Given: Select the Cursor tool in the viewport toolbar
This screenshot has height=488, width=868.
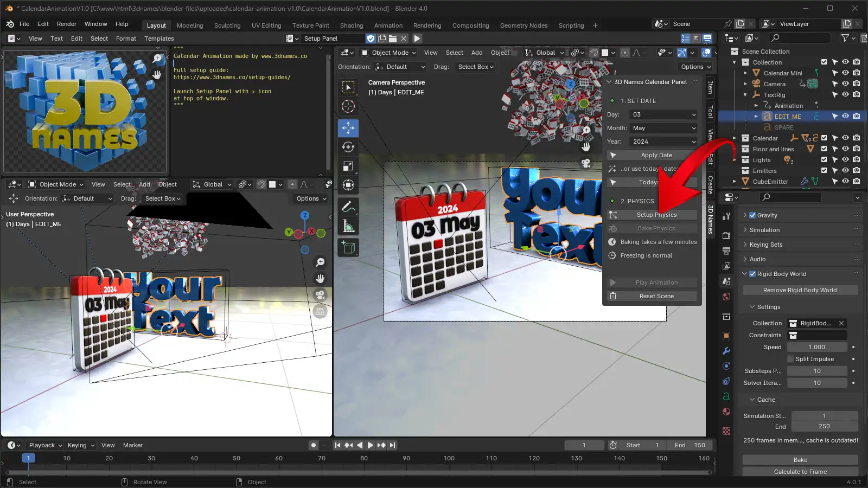Looking at the screenshot, I should click(348, 106).
